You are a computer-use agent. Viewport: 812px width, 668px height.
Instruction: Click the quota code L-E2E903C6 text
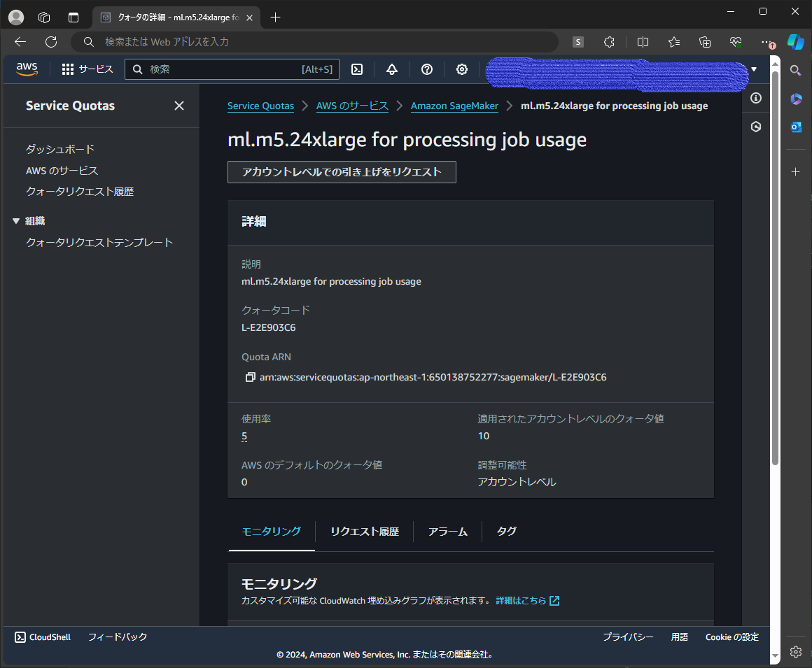pyautogui.click(x=269, y=327)
